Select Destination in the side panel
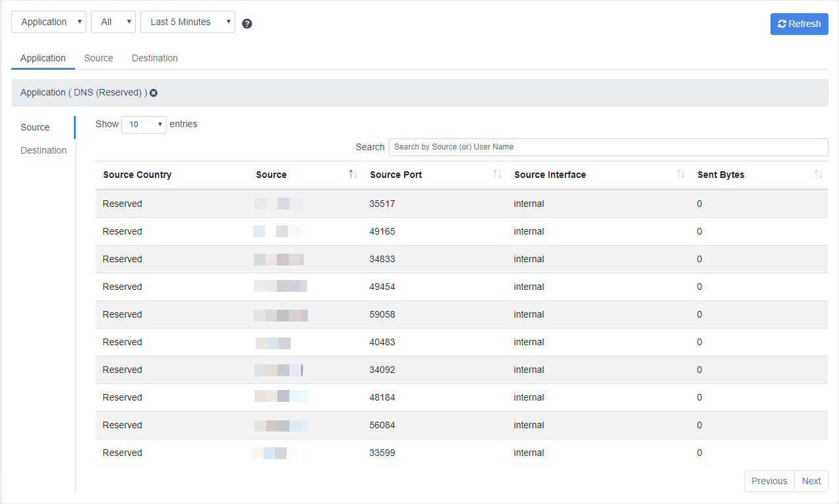839x504 pixels. [x=43, y=150]
